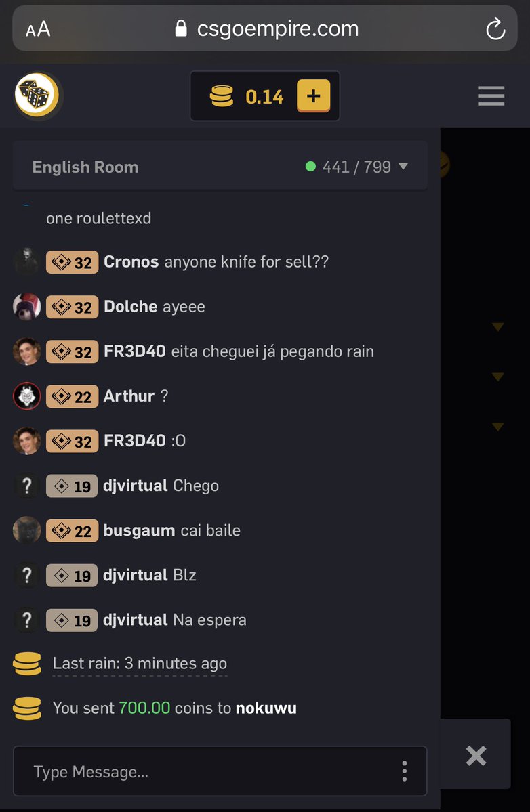Open chat options three-dot menu
530x812 pixels.
pos(404,771)
